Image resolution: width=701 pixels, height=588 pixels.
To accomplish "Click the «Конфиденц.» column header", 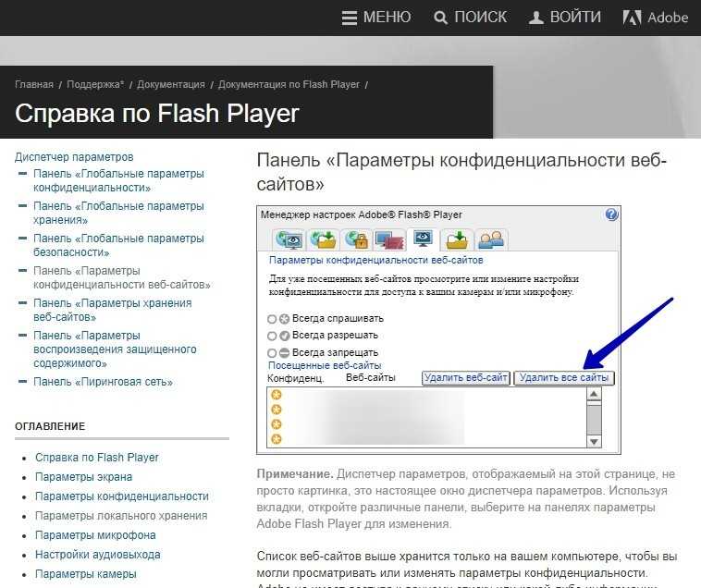I will click(x=296, y=378).
